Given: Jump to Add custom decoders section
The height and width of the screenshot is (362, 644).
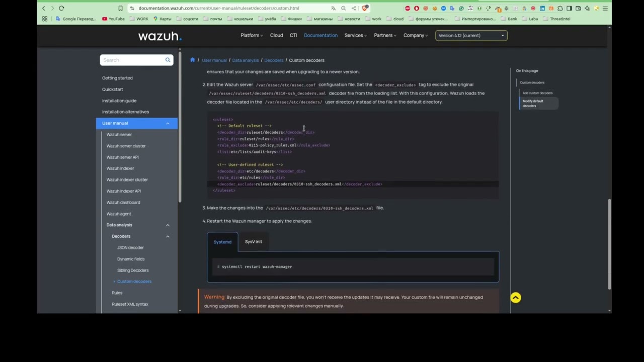Looking at the screenshot, I should point(537,93).
